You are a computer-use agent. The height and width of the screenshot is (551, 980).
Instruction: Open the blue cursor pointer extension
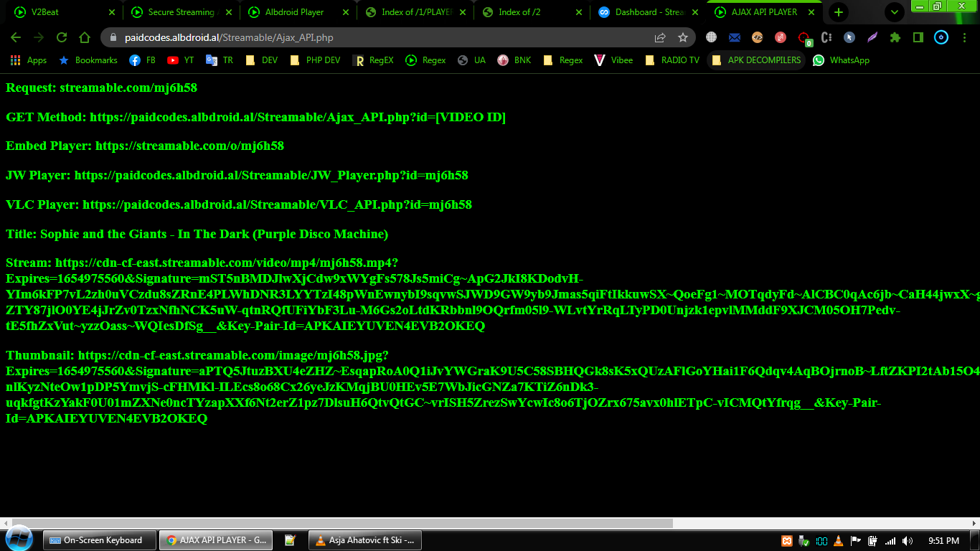pyautogui.click(x=849, y=37)
